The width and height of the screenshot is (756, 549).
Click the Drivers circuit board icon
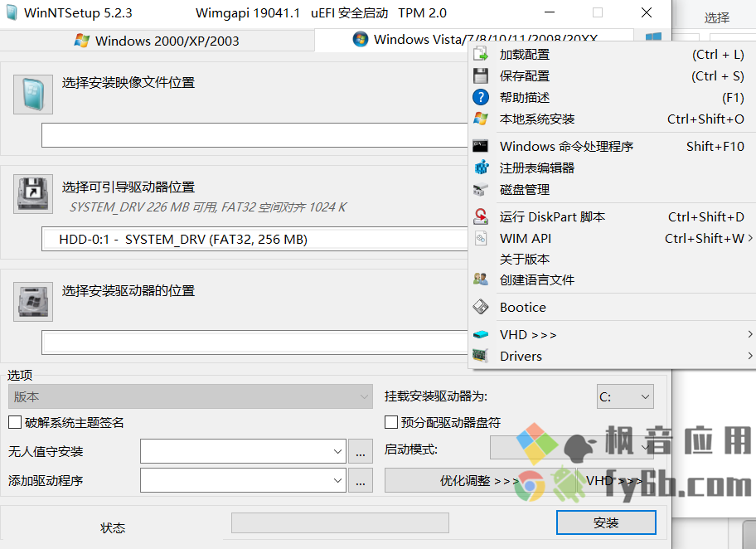point(481,356)
